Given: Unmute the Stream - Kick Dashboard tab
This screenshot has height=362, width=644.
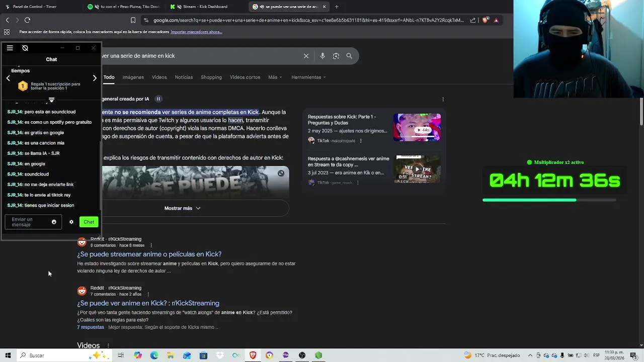Looking at the screenshot, I should pos(179,7).
